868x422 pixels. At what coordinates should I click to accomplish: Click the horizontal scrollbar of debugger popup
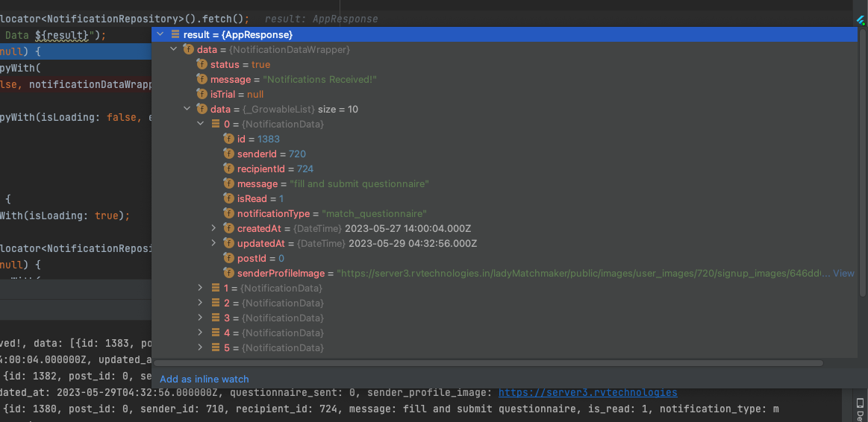click(x=488, y=363)
